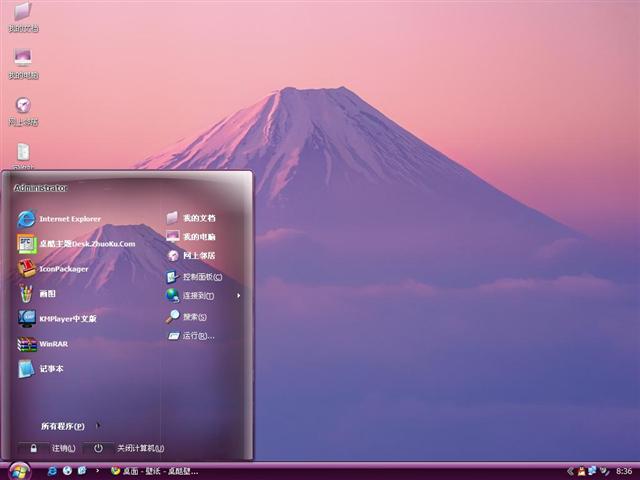Open 网上邻居 in Start menu
The height and width of the screenshot is (480, 640).
point(191,256)
